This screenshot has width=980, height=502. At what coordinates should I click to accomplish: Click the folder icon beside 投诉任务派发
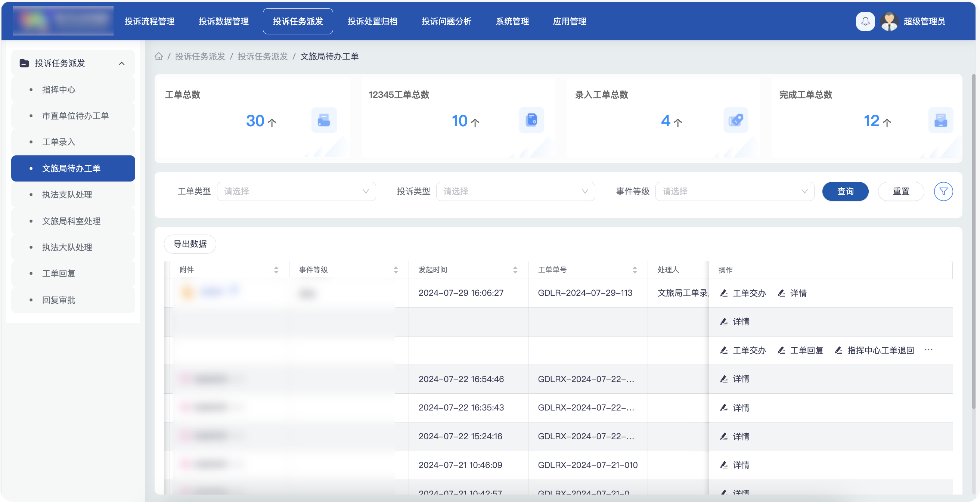pyautogui.click(x=24, y=63)
